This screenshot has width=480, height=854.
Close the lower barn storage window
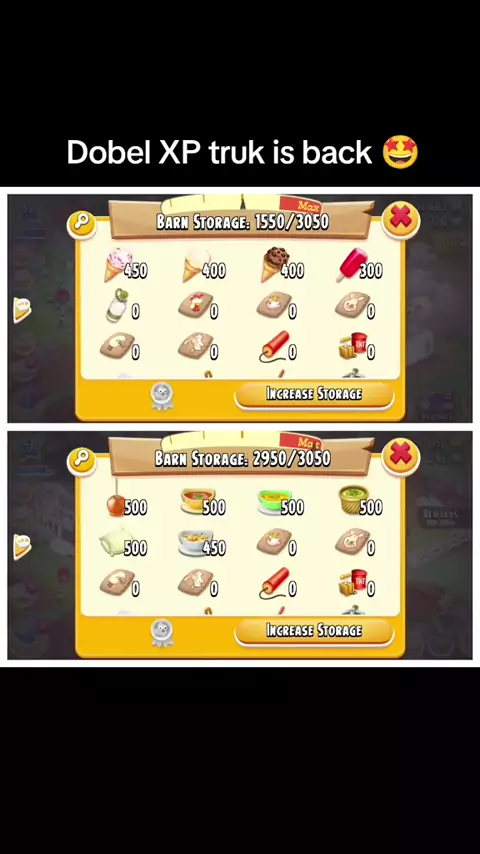(400, 455)
